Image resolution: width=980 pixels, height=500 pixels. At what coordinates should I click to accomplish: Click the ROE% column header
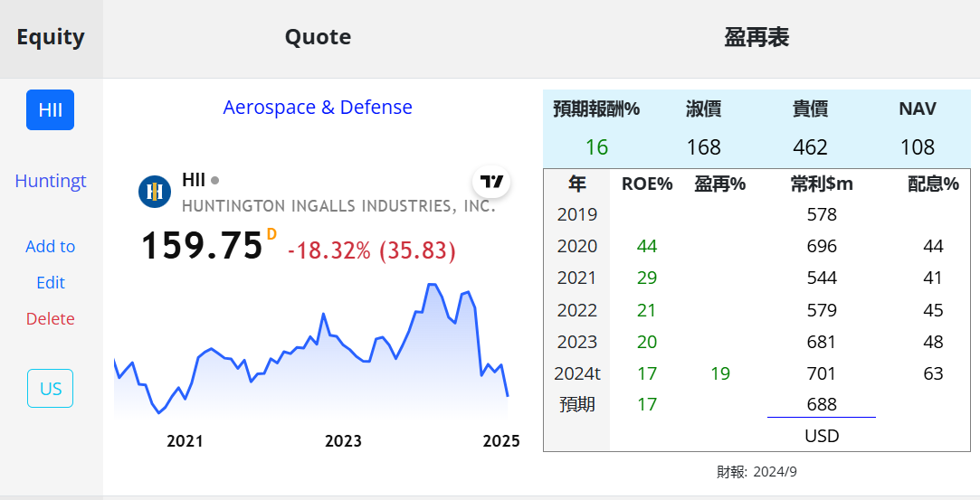647,184
